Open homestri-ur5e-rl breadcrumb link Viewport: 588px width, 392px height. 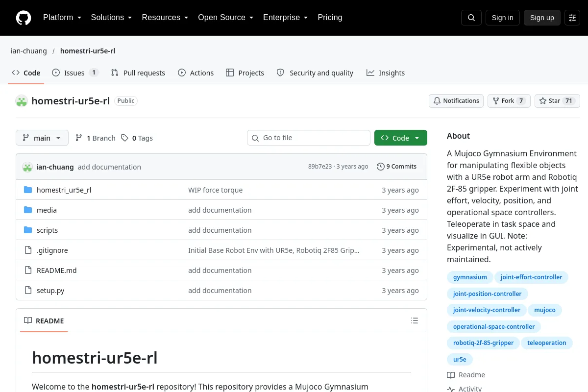(x=88, y=51)
